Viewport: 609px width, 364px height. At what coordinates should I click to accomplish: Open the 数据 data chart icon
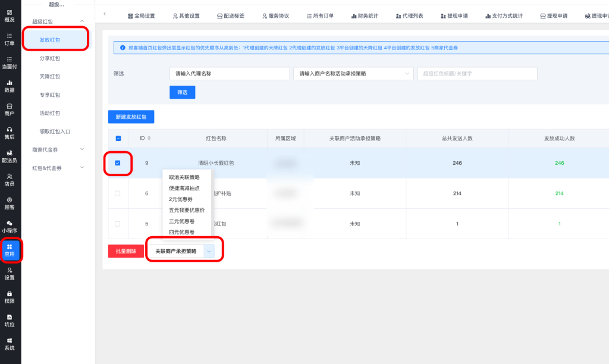10,86
